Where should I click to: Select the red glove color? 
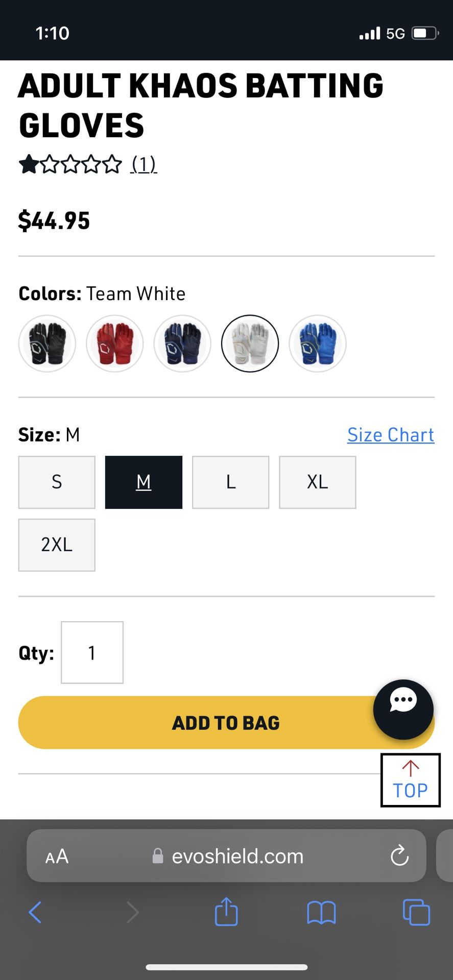click(x=114, y=343)
